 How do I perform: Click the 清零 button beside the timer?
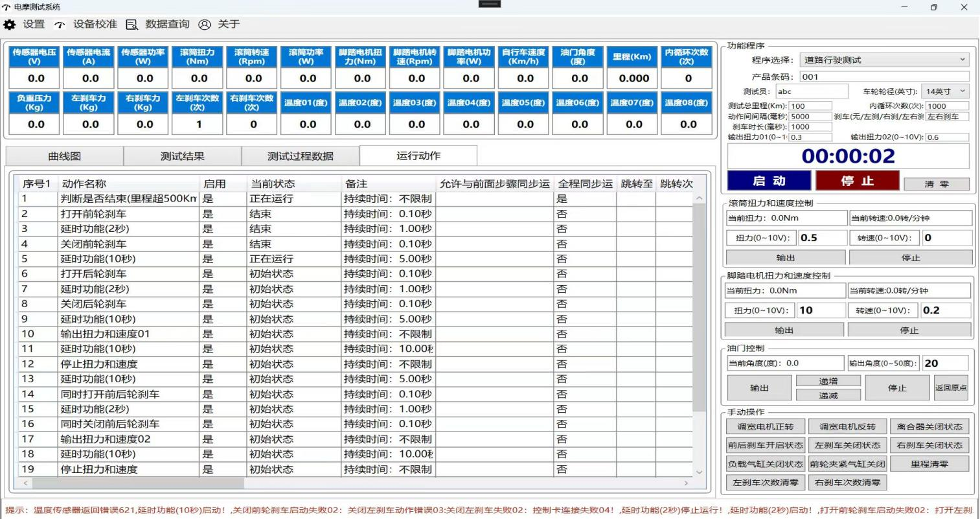coord(936,184)
